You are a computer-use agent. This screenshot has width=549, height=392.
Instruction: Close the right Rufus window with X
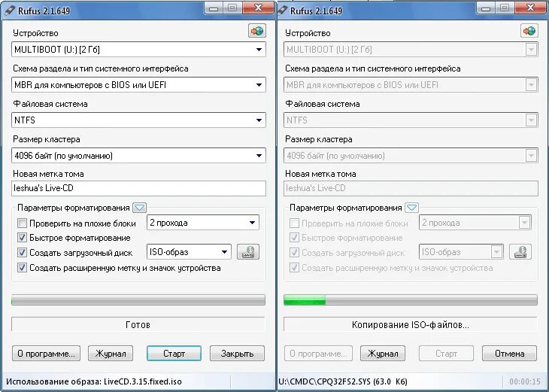530,8
